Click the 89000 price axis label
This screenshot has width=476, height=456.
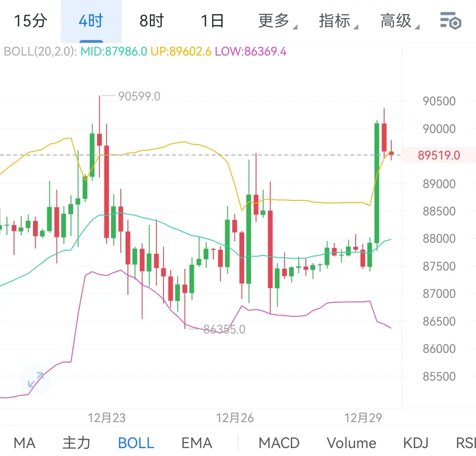coord(439,184)
